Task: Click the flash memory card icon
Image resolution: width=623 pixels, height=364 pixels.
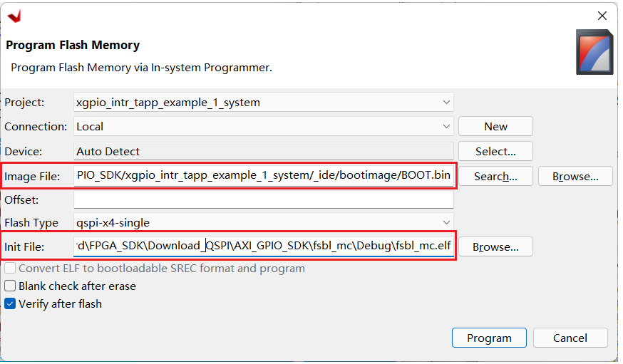Action: click(x=594, y=52)
